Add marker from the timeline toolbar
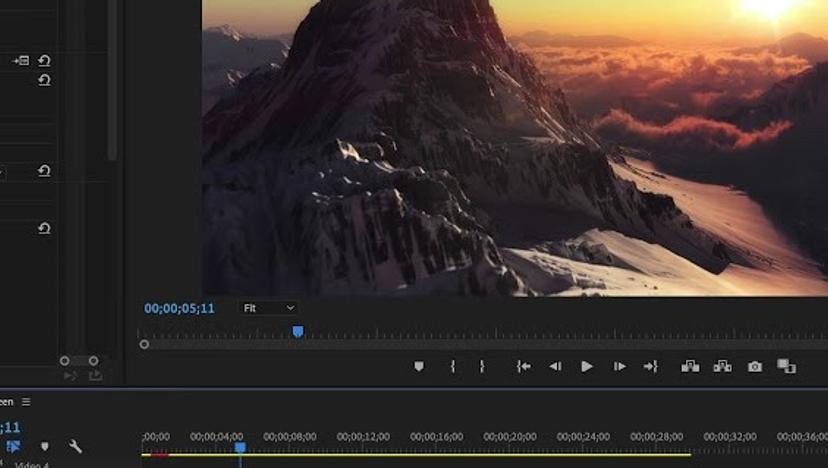 click(x=44, y=447)
